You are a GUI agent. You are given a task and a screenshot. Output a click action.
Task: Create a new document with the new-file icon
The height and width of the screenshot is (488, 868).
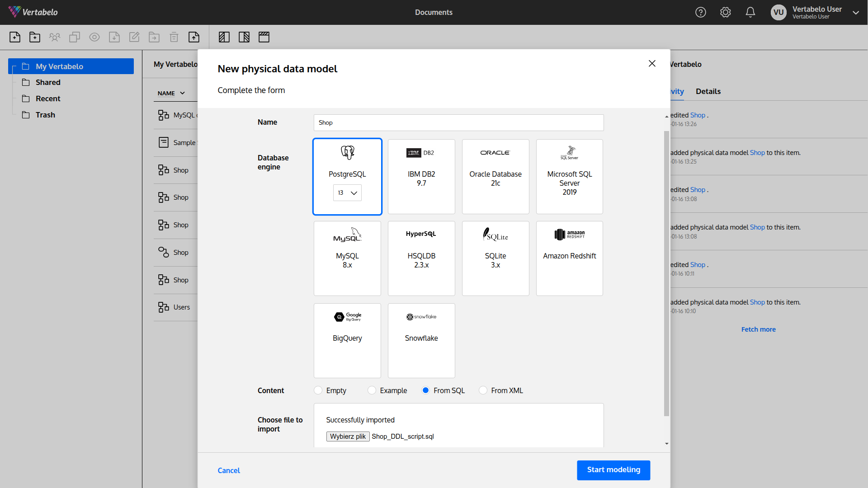[x=15, y=37]
